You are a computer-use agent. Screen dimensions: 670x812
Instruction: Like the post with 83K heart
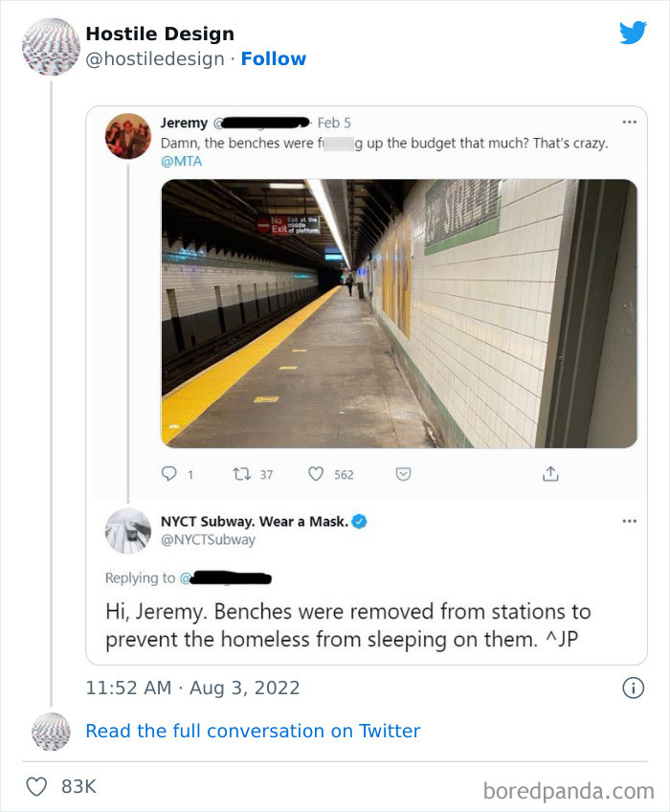(x=36, y=786)
